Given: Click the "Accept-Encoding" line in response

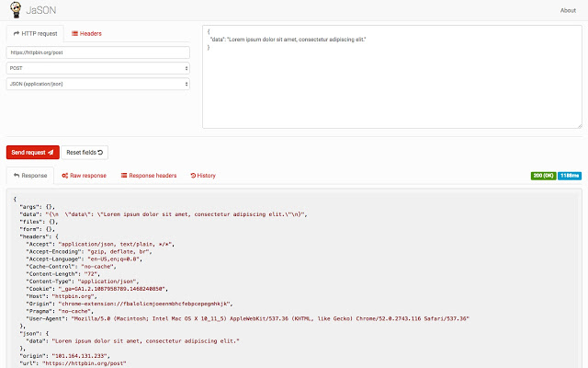Looking at the screenshot, I should pyautogui.click(x=89, y=251).
